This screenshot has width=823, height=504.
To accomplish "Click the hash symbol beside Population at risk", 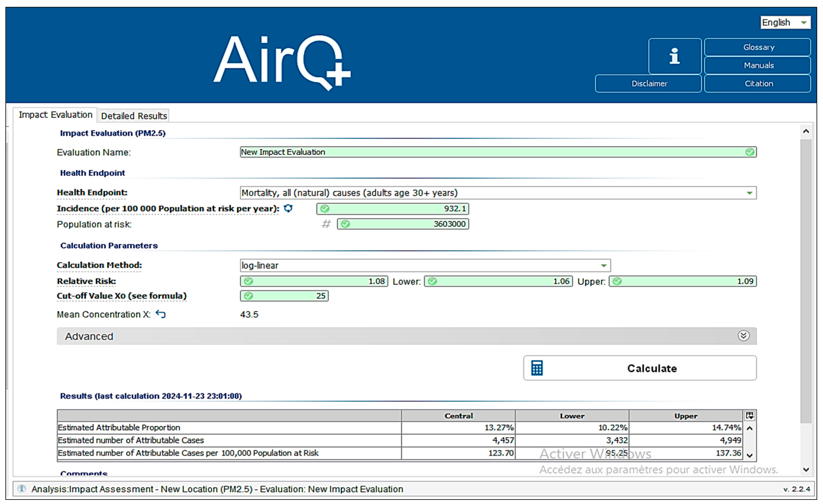I will tap(326, 224).
